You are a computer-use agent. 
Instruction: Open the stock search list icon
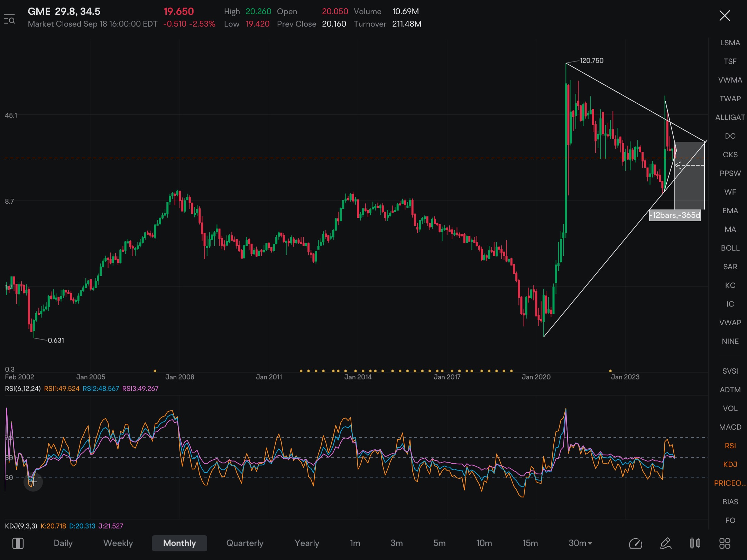10,19
